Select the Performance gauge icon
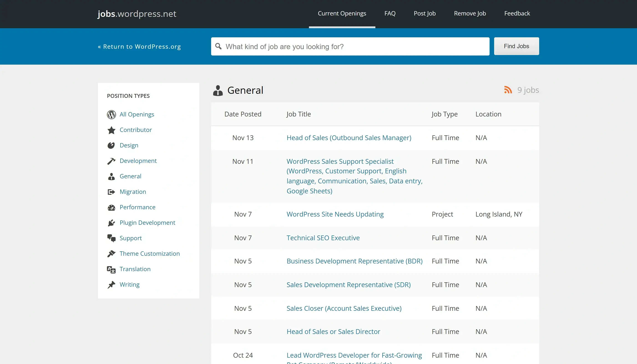 (111, 207)
